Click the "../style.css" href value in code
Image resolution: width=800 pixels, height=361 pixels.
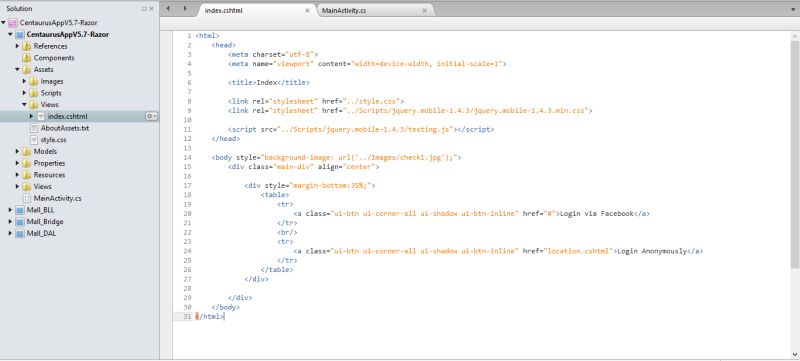370,101
